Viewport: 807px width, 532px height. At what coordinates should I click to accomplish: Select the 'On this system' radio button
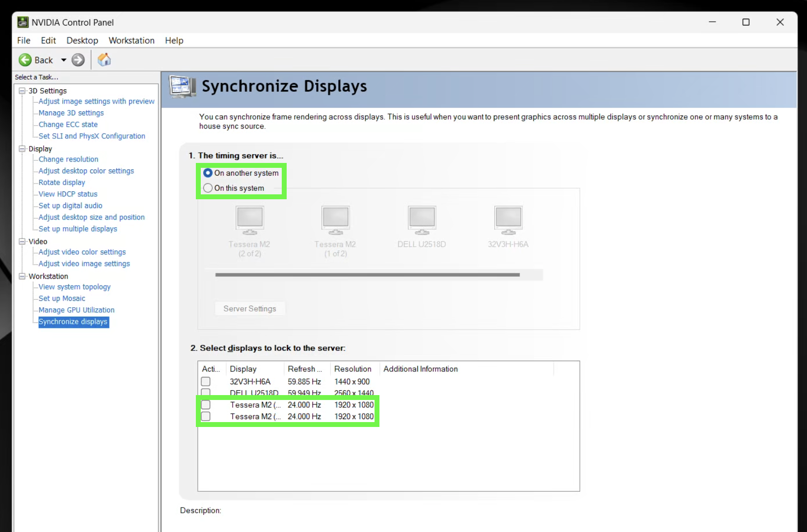coord(208,188)
